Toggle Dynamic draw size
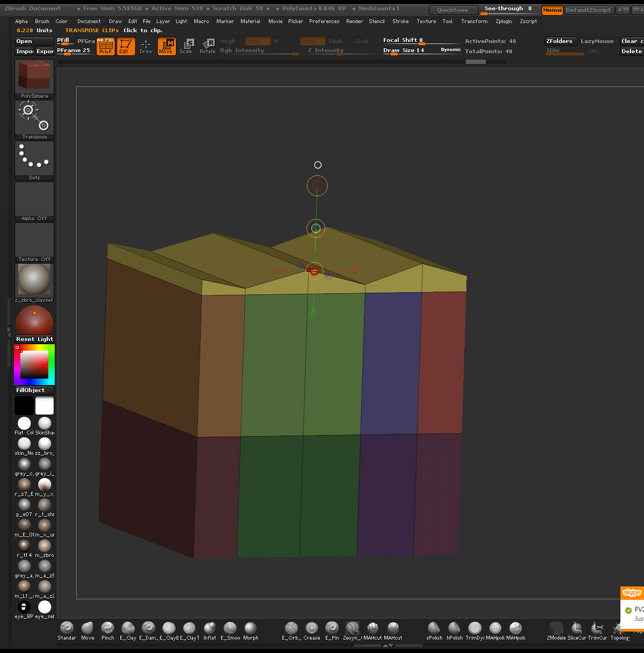The width and height of the screenshot is (644, 653). (x=451, y=49)
